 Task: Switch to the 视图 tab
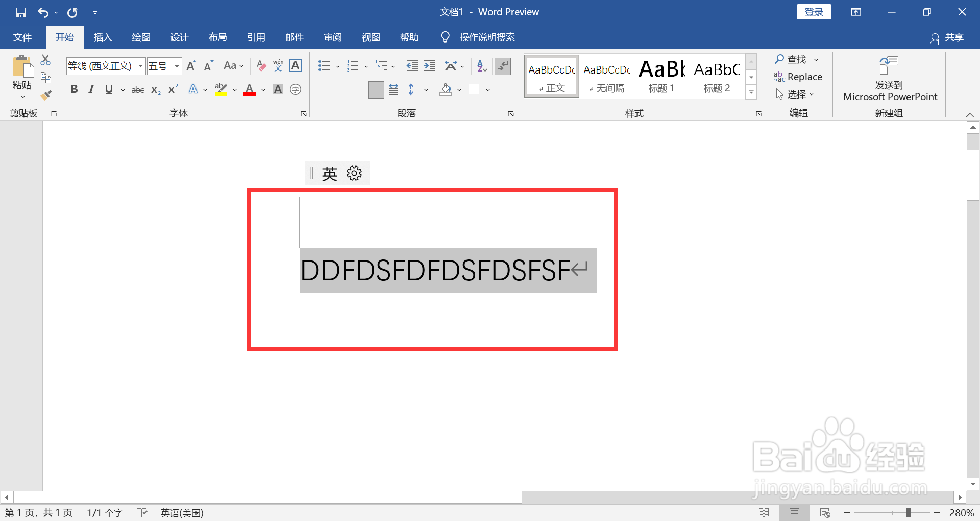(371, 37)
